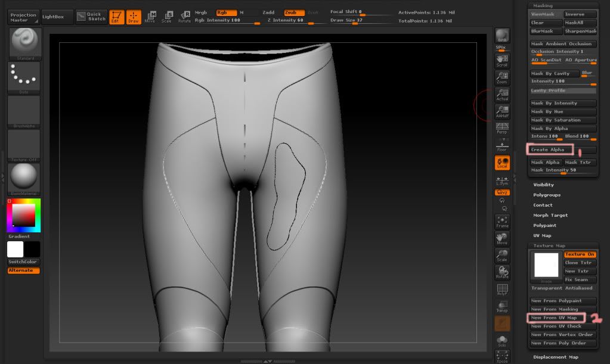
Task: Activate the Edit mode icon
Action: pyautogui.click(x=117, y=17)
